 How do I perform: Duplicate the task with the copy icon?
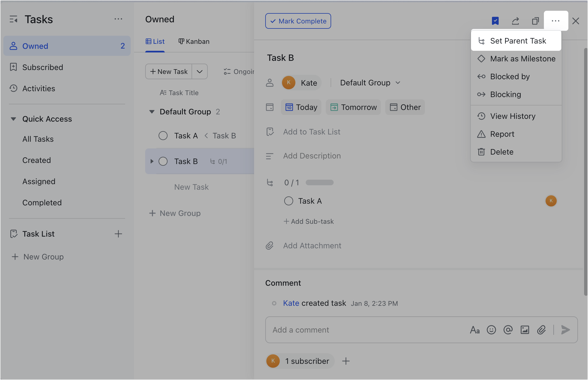(536, 21)
